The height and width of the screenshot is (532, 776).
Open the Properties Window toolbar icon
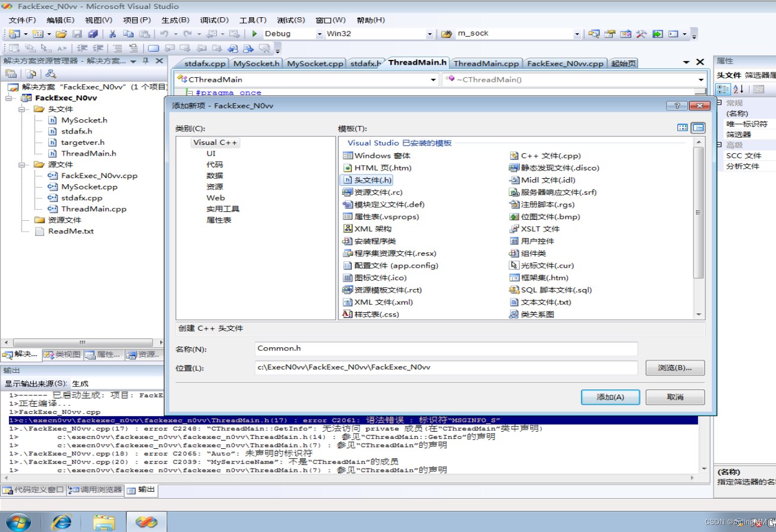tap(610, 34)
